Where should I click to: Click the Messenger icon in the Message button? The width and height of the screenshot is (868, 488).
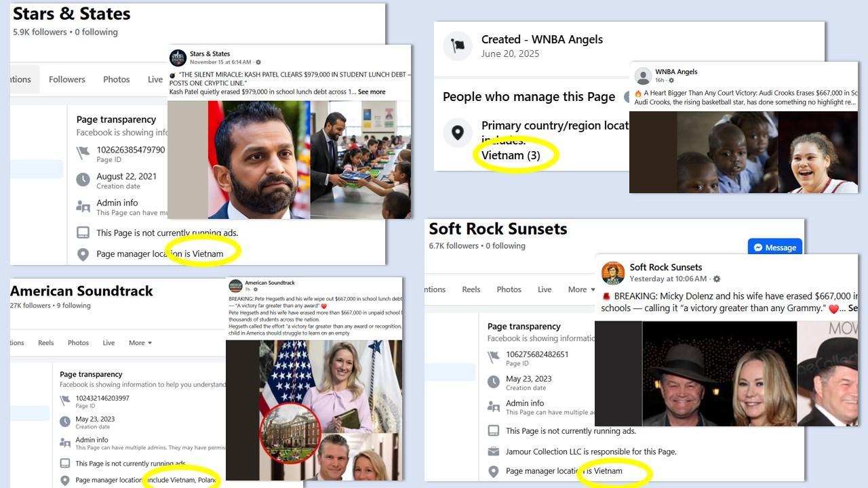(758, 247)
